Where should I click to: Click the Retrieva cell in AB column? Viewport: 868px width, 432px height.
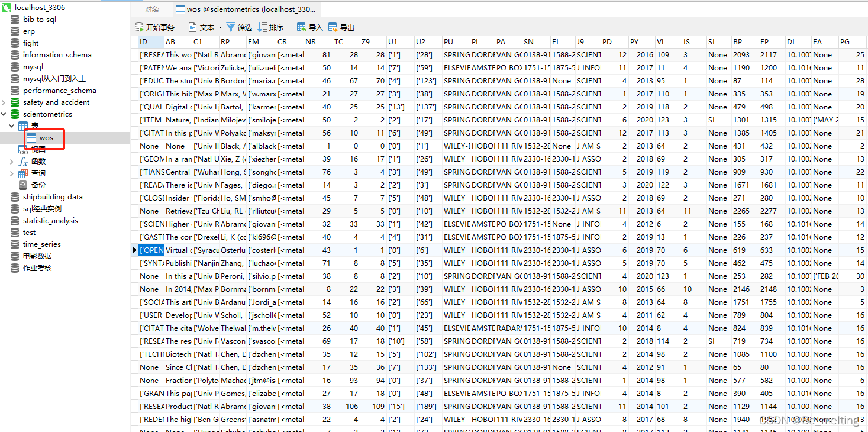pos(178,211)
